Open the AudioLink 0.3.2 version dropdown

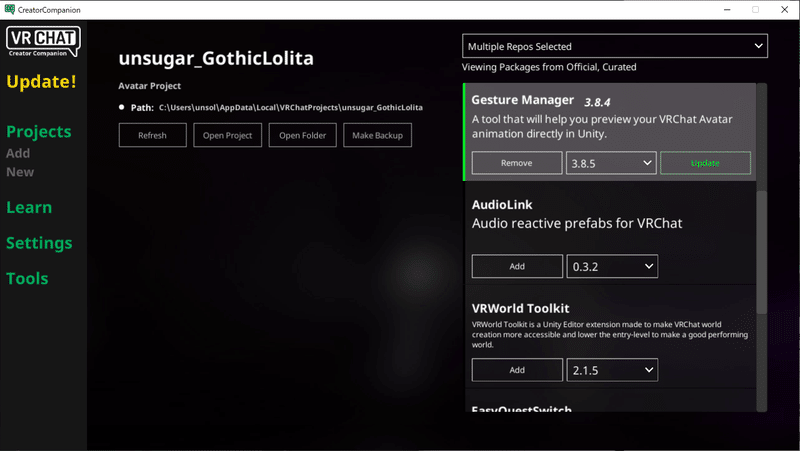[612, 266]
